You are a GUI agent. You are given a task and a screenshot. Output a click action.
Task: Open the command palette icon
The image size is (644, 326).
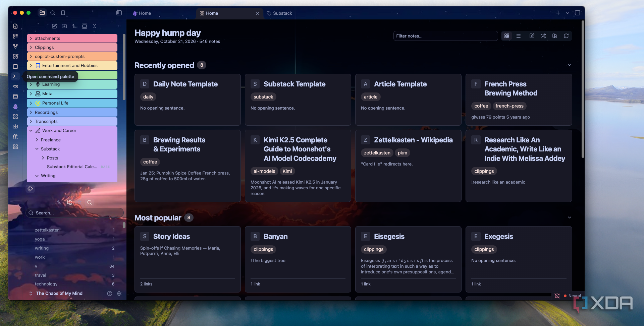coord(15,76)
